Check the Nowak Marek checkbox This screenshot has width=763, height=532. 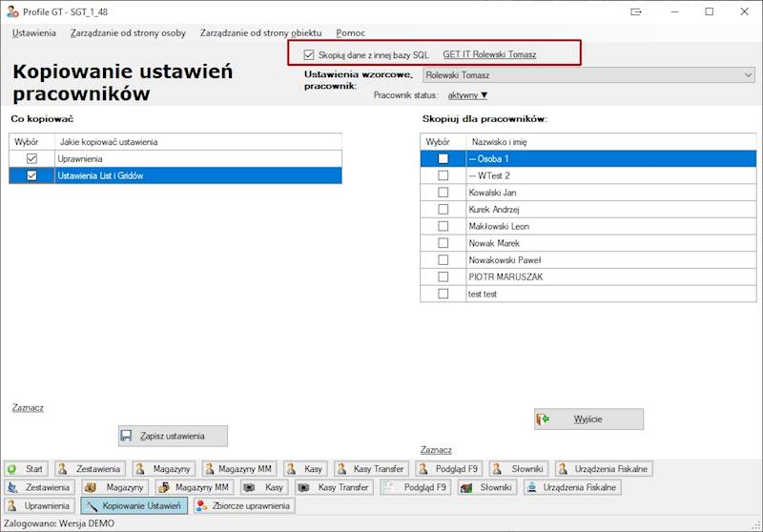coord(443,243)
